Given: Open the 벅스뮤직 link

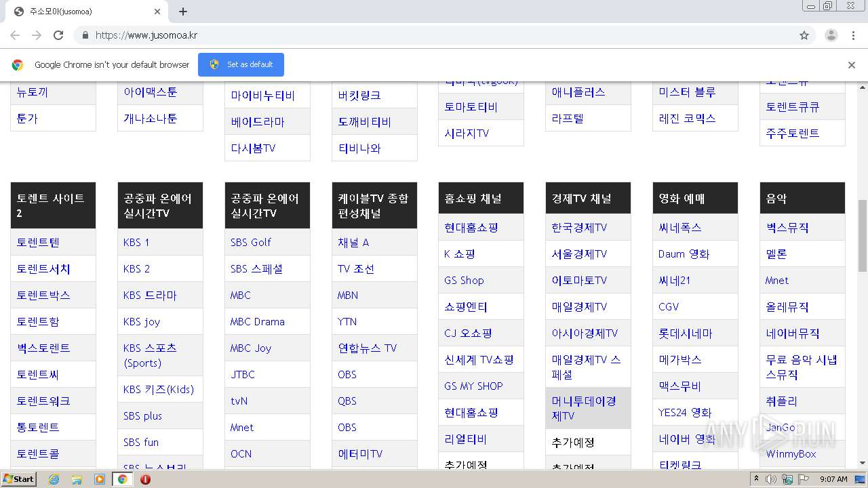Looking at the screenshot, I should pyautogui.click(x=787, y=228).
